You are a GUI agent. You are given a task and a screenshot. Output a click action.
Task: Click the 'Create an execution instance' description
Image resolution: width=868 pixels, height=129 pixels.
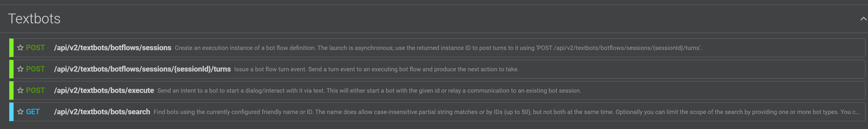[438, 48]
